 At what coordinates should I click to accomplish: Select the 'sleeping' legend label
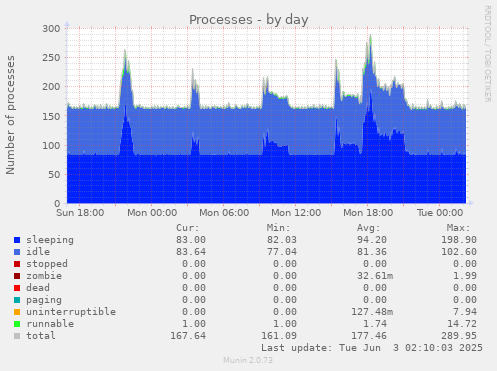(x=50, y=240)
